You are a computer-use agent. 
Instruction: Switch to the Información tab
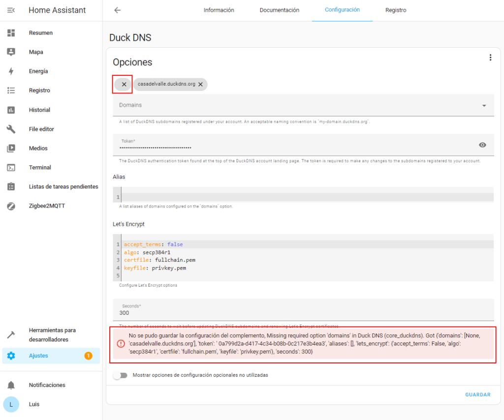[219, 10]
